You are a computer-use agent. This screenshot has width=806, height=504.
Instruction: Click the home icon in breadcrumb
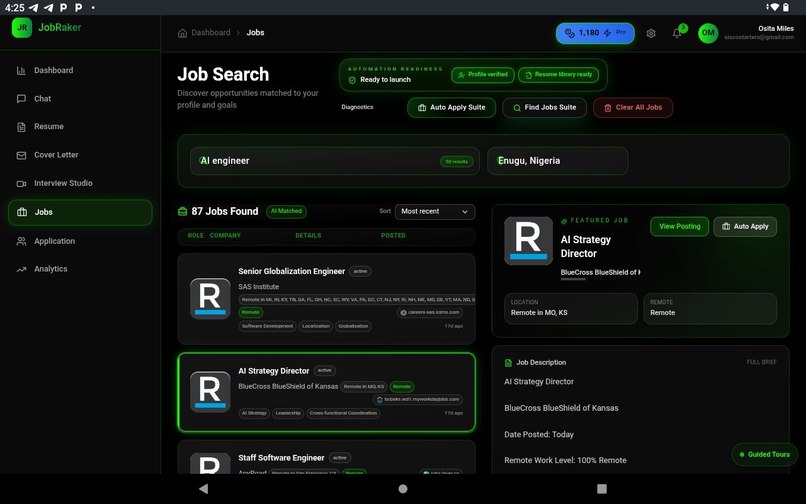click(182, 33)
